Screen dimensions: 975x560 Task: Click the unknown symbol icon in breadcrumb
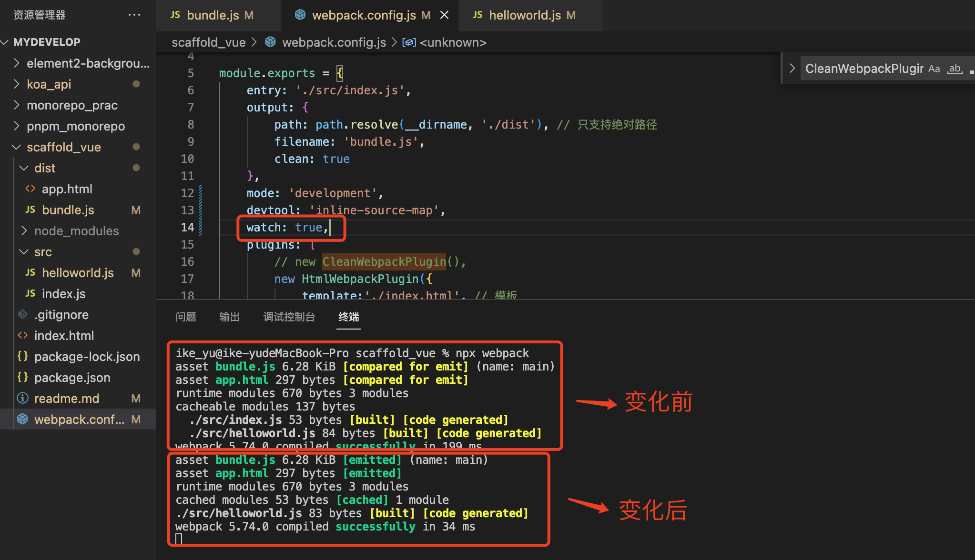pyautogui.click(x=409, y=42)
